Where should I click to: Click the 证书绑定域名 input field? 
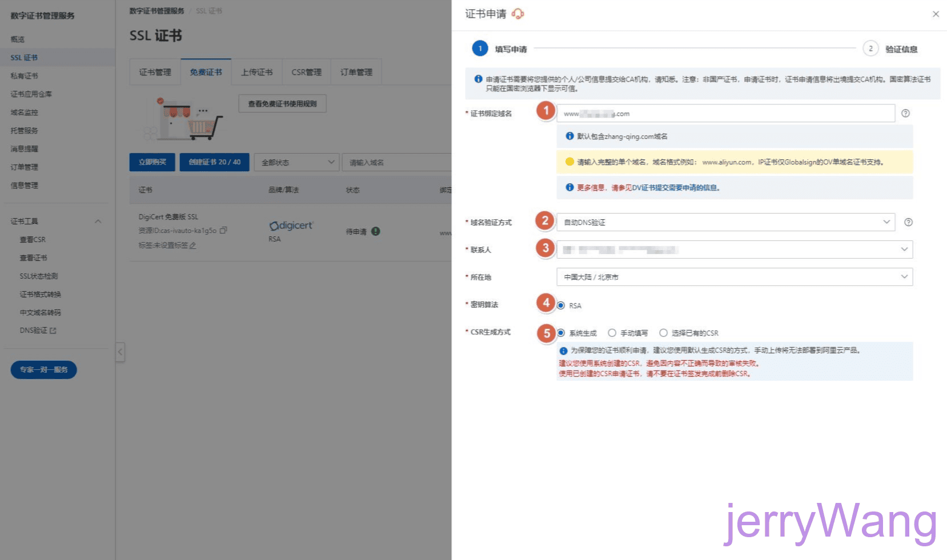pyautogui.click(x=725, y=114)
